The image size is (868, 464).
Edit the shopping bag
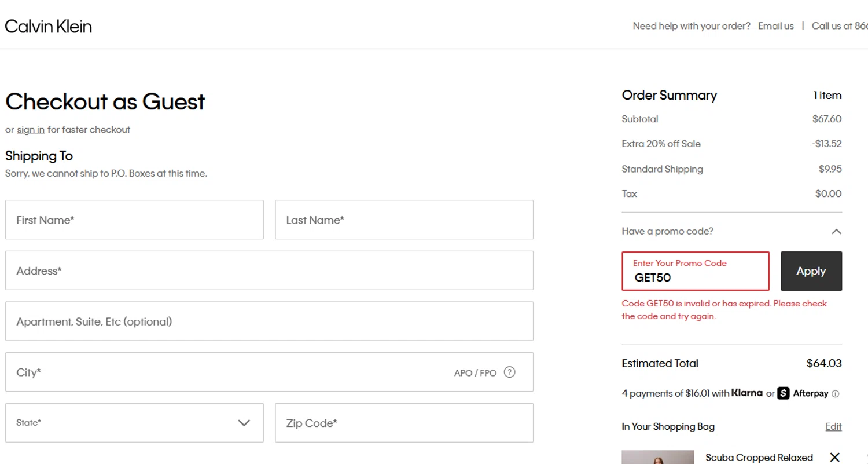[x=833, y=427]
